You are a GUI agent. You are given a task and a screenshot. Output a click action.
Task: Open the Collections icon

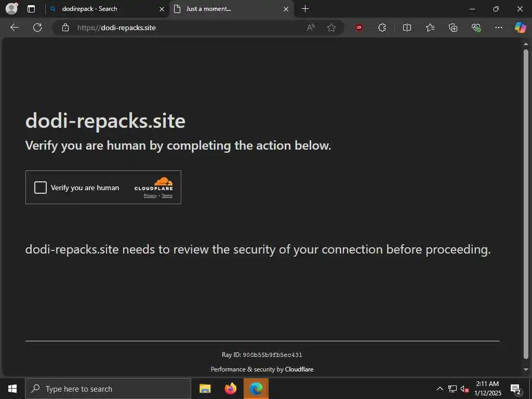click(x=453, y=28)
